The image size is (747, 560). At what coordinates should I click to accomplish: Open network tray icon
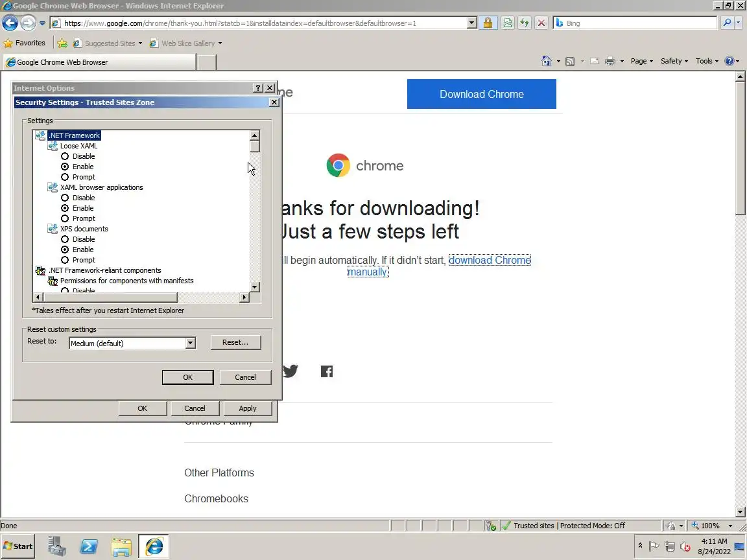pyautogui.click(x=670, y=546)
